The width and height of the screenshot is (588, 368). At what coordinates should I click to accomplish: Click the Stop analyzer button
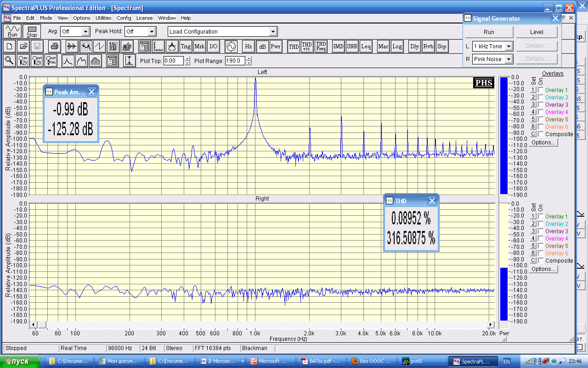pos(32,32)
